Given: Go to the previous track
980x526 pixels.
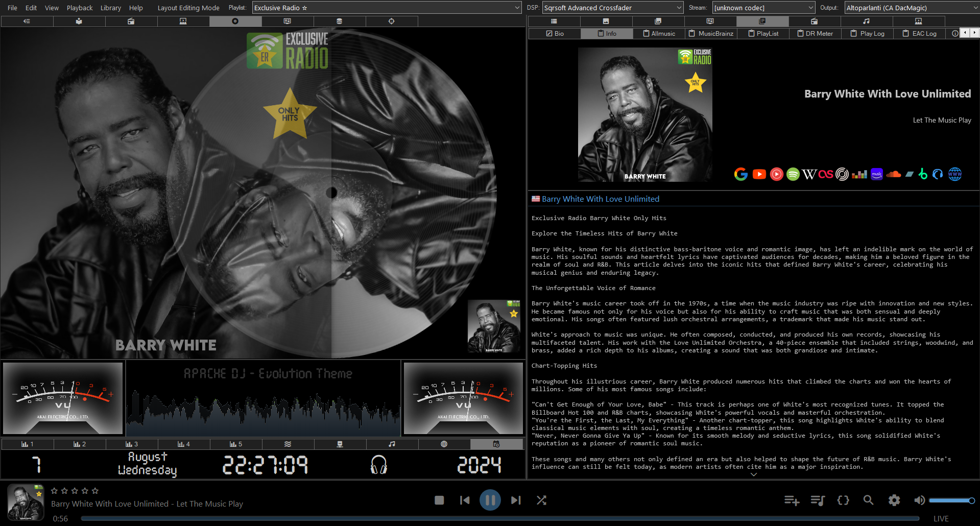Looking at the screenshot, I should pos(464,500).
